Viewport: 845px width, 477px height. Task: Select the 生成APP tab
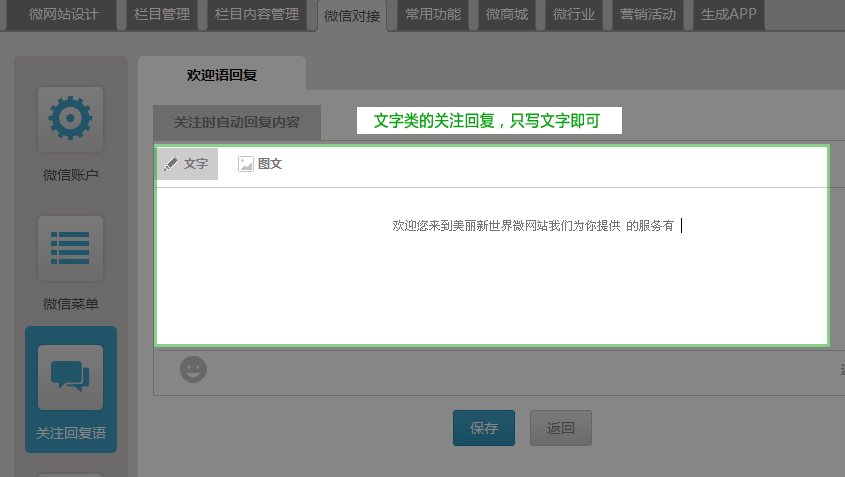point(728,15)
